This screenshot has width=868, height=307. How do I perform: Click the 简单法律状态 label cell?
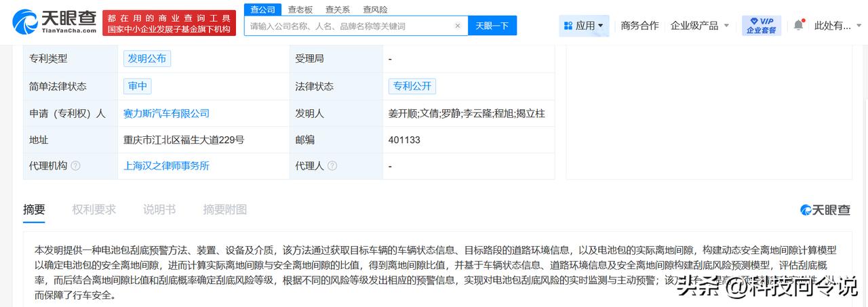(71, 86)
